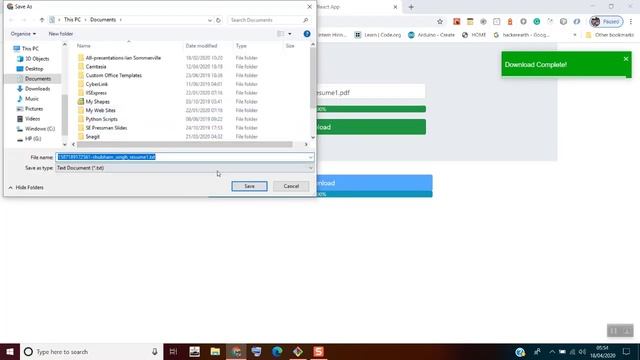640x360 pixels.
Task: Open the view options dropdown arrow
Action: (x=290, y=34)
